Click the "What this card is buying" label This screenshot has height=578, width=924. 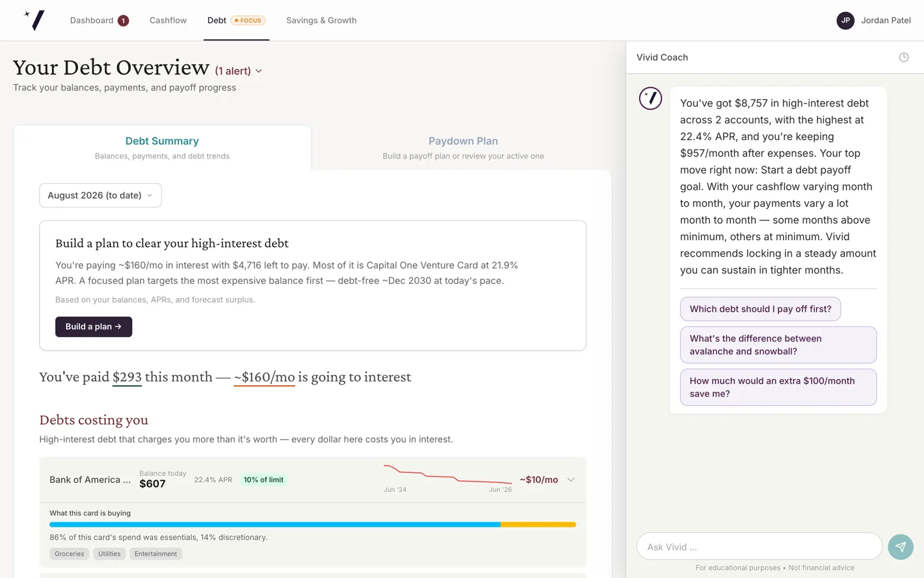[x=90, y=513]
